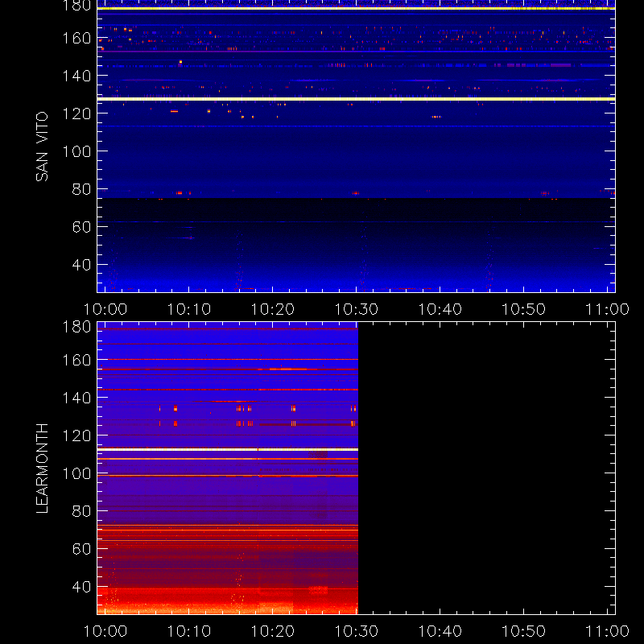Click 10:00 time label under San Vito plot
Viewport: 644px width, 644px height.
(105, 309)
